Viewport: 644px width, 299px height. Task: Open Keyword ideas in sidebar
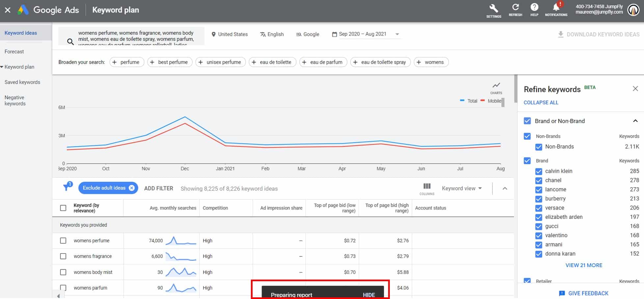[x=21, y=33]
